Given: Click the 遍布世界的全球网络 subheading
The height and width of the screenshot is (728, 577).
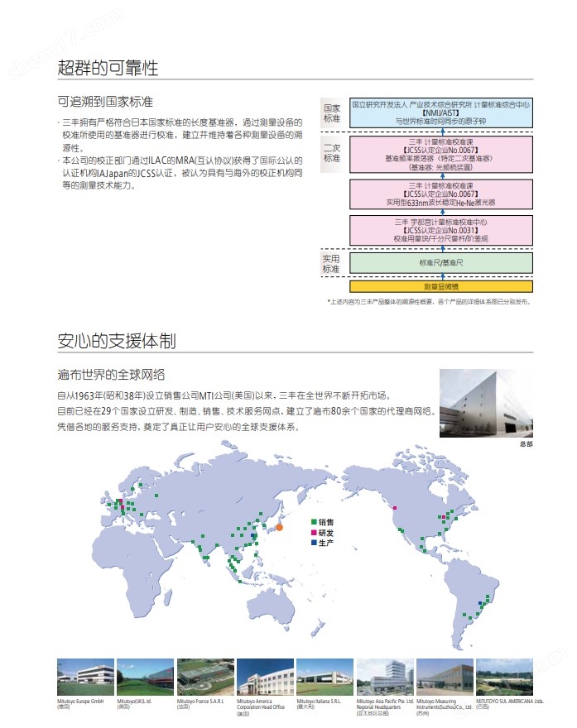Looking at the screenshot, I should point(111,375).
